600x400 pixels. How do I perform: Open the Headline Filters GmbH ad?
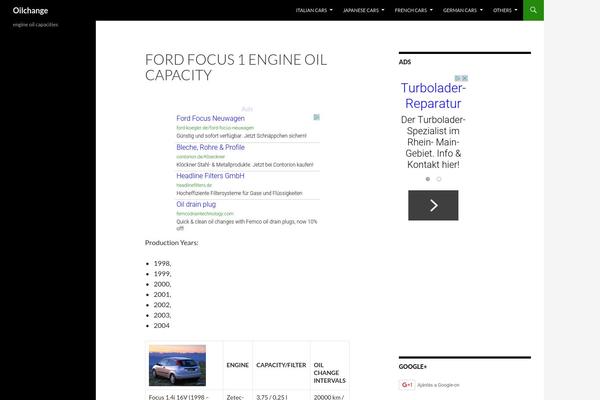(x=210, y=176)
